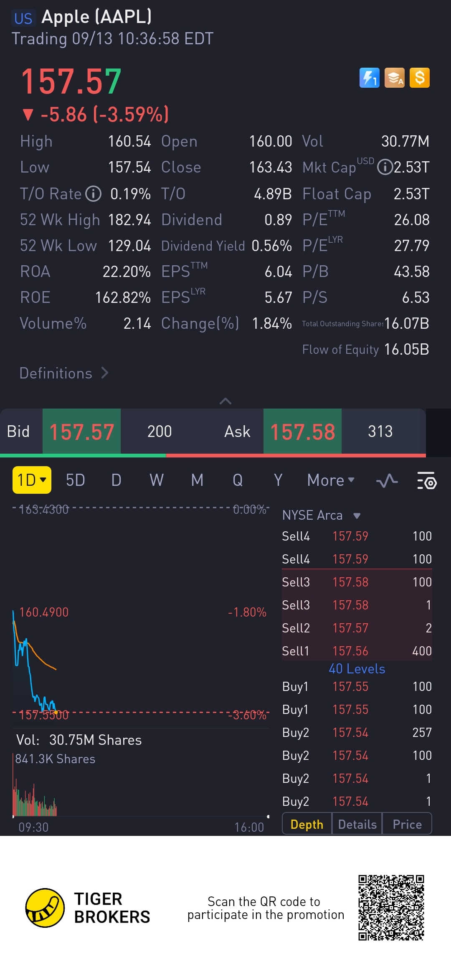Tap the orange stacked-layers icon
This screenshot has width=451, height=980.
394,78
